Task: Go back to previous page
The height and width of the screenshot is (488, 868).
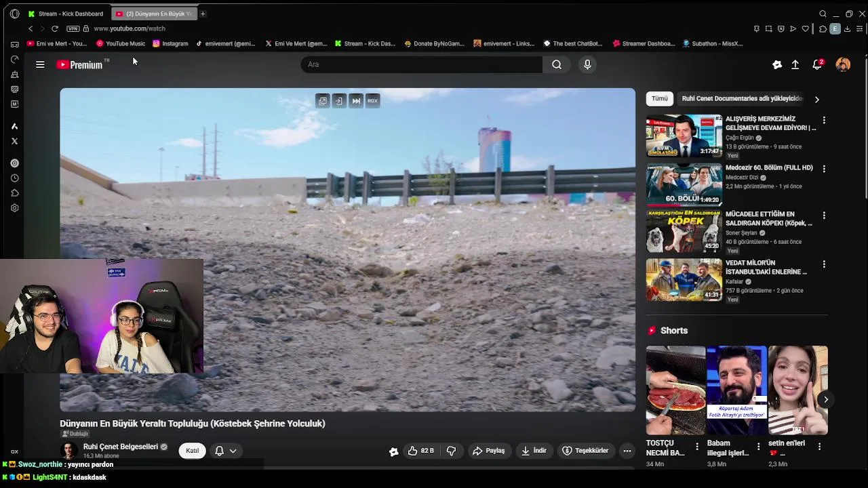Action: click(31, 28)
